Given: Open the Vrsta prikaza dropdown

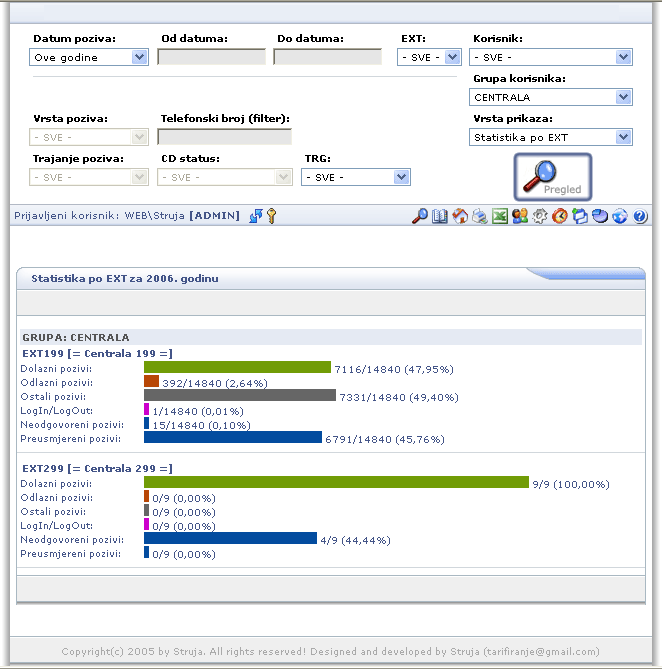Looking at the screenshot, I should pyautogui.click(x=551, y=137).
